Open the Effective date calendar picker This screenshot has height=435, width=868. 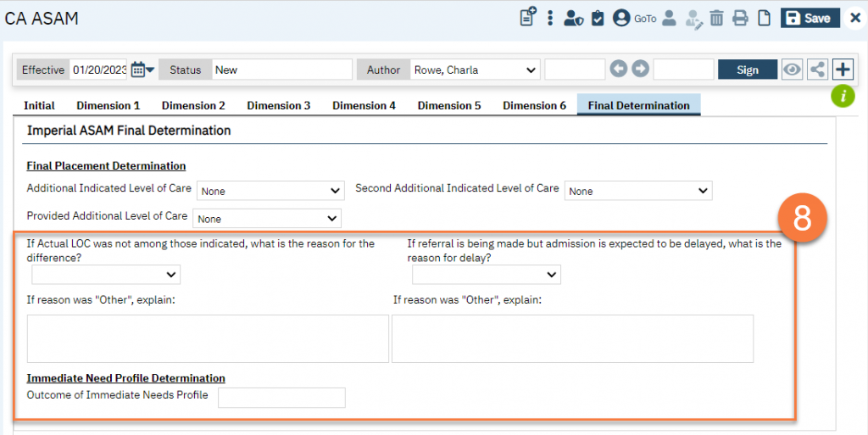pos(142,70)
